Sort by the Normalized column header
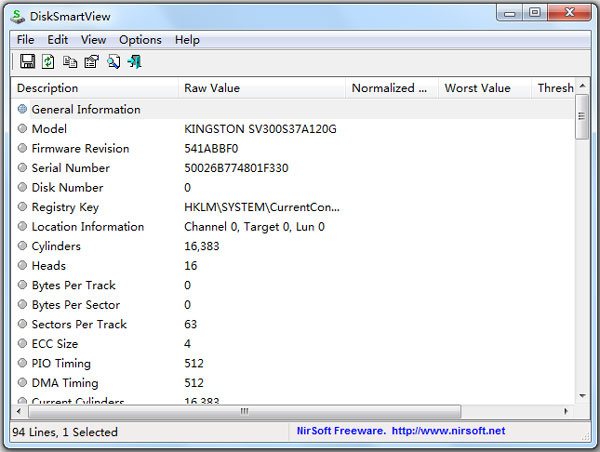This screenshot has width=600, height=452. [392, 88]
